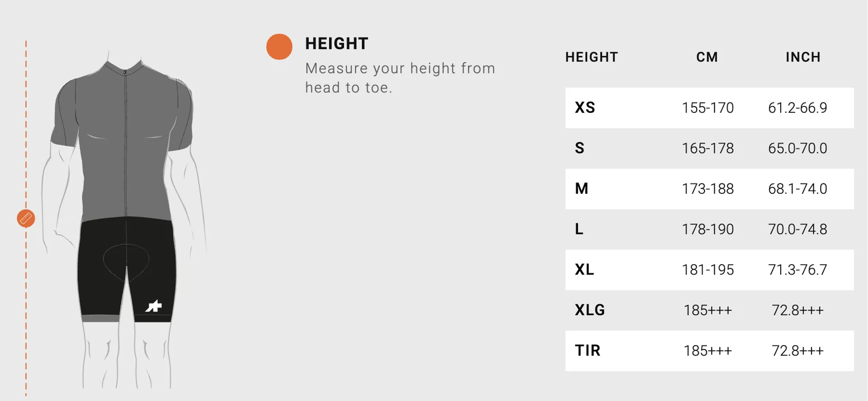The width and height of the screenshot is (868, 401).
Task: Click the HEIGHT column header in table
Action: click(591, 57)
